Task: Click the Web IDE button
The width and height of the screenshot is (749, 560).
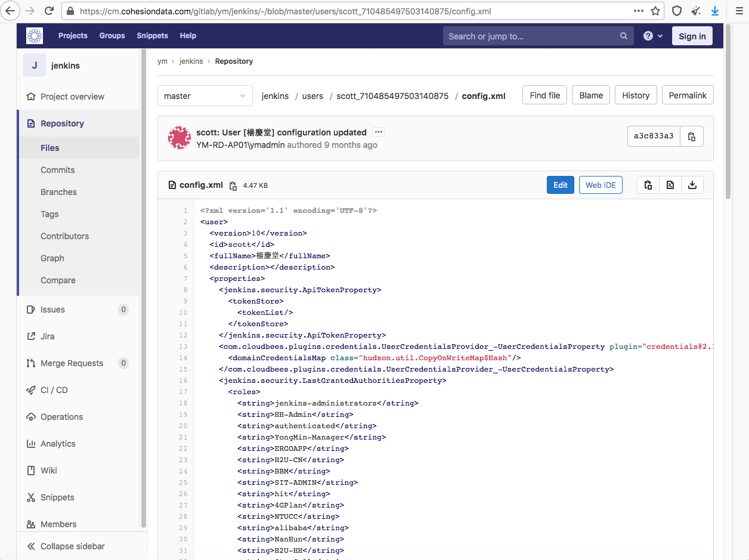Action: (601, 185)
